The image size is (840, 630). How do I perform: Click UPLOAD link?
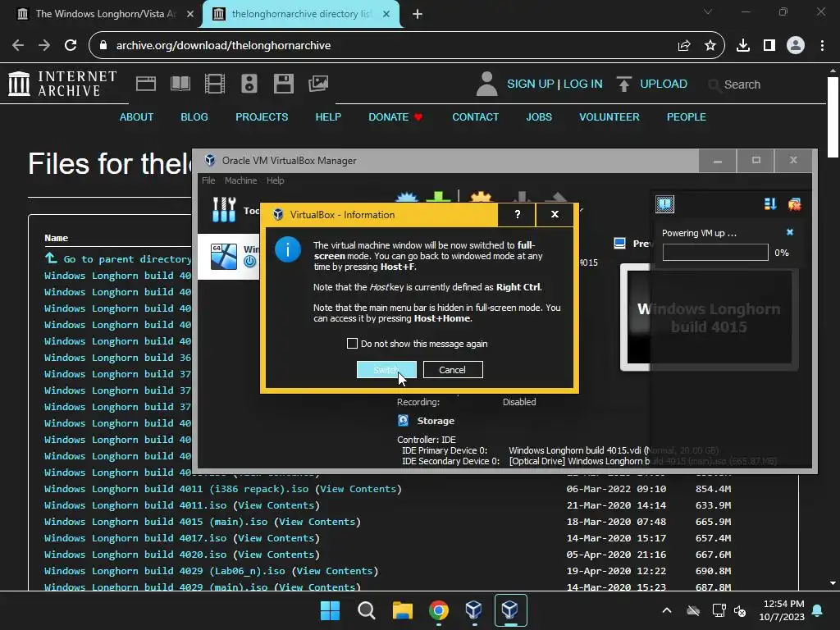(x=663, y=84)
